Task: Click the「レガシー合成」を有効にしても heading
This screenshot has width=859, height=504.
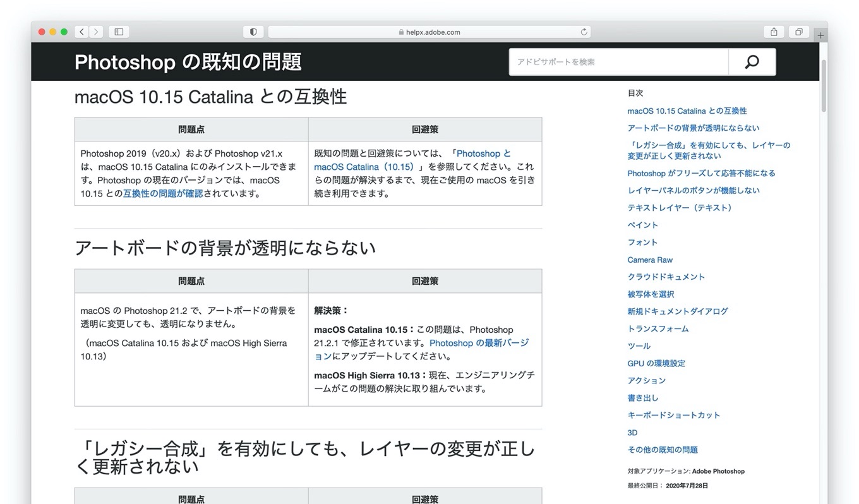Action: tap(305, 457)
